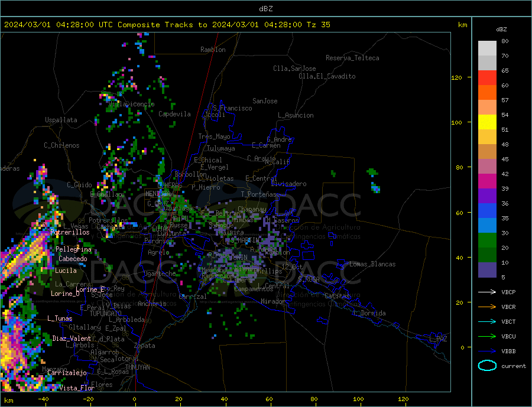Click the 120 km tick on right axis
Viewport: 532px width, 407px height.
click(x=457, y=77)
